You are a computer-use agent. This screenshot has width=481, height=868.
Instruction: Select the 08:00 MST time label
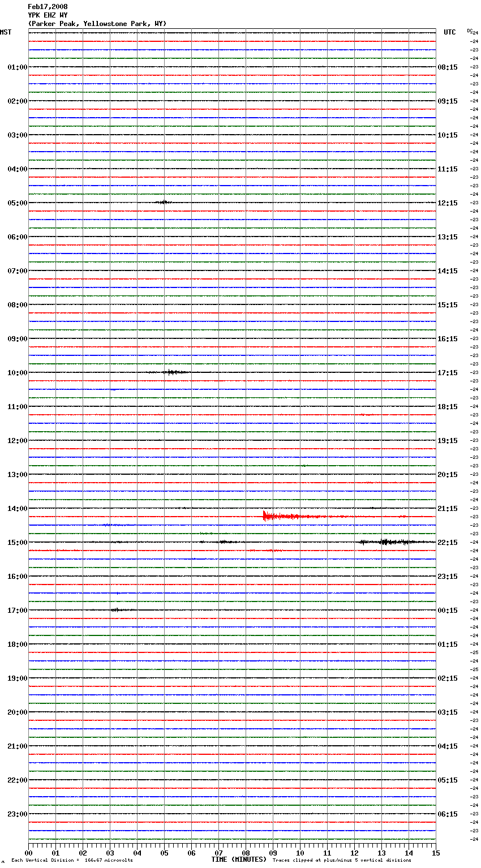(x=18, y=305)
